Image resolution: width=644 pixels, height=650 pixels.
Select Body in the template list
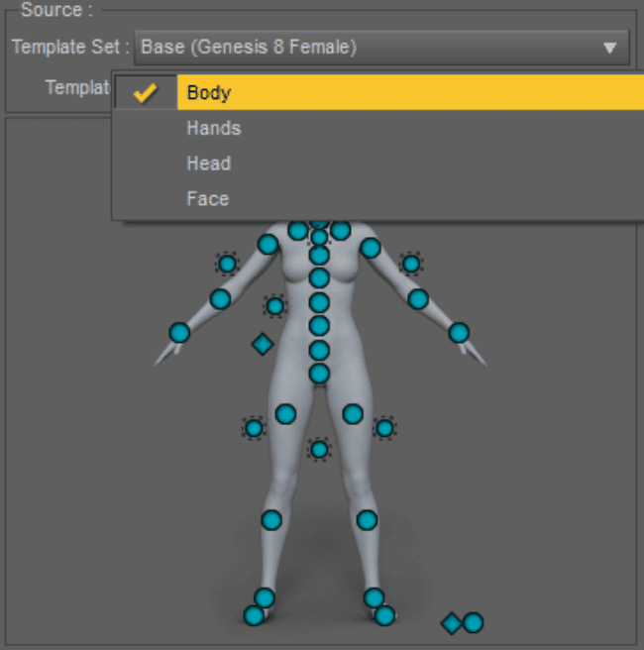(378, 92)
